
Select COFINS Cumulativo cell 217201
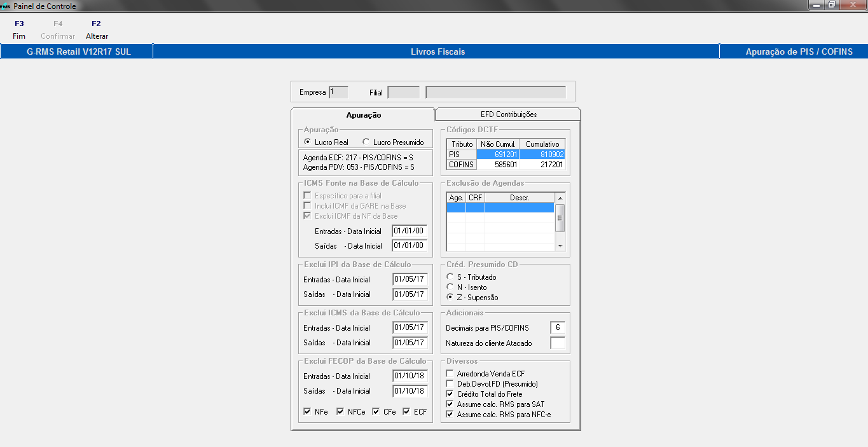(542, 164)
